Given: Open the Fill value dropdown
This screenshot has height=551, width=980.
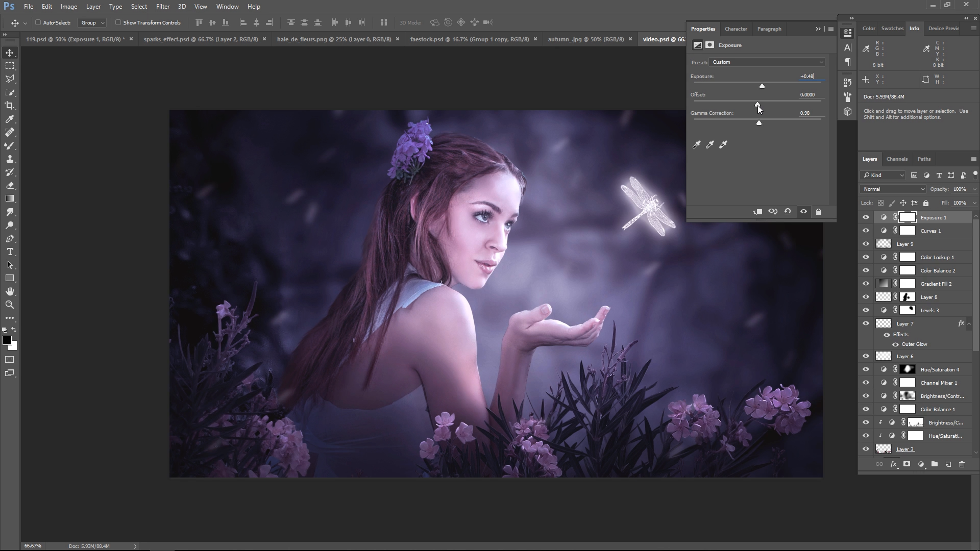Looking at the screenshot, I should (974, 203).
